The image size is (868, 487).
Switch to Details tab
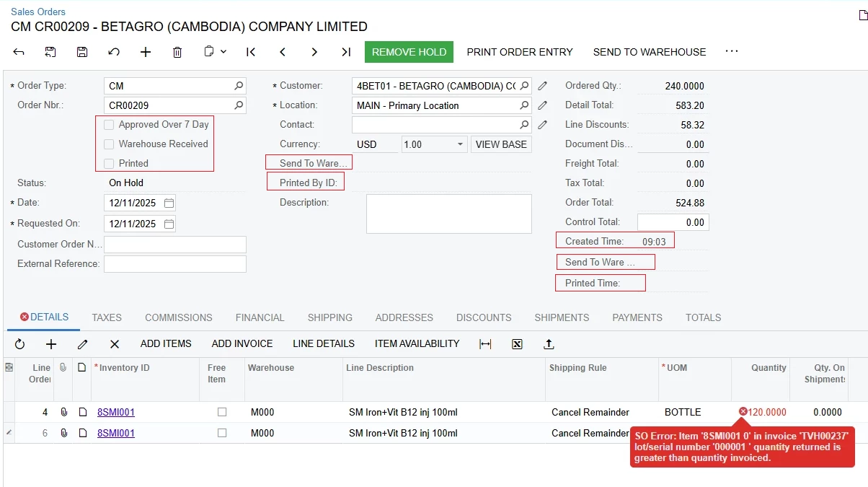44,317
